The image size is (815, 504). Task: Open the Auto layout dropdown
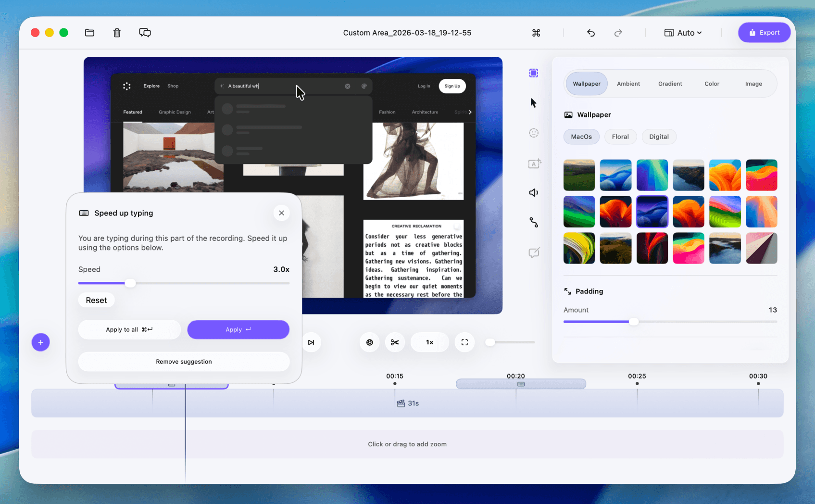pos(683,33)
